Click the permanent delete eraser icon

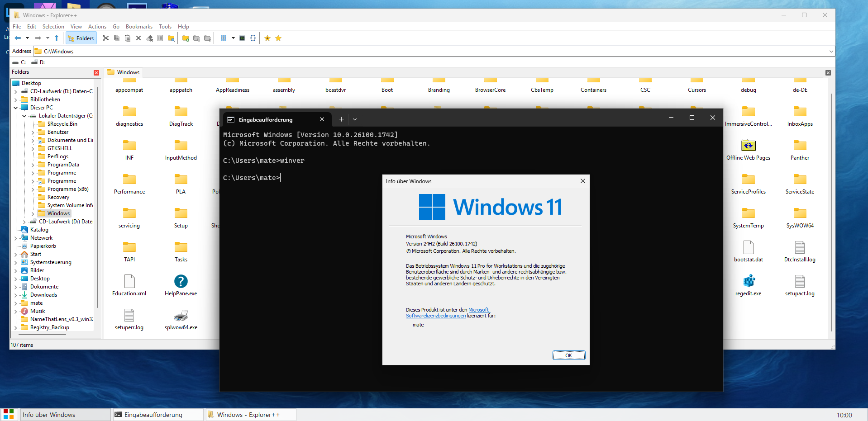149,38
